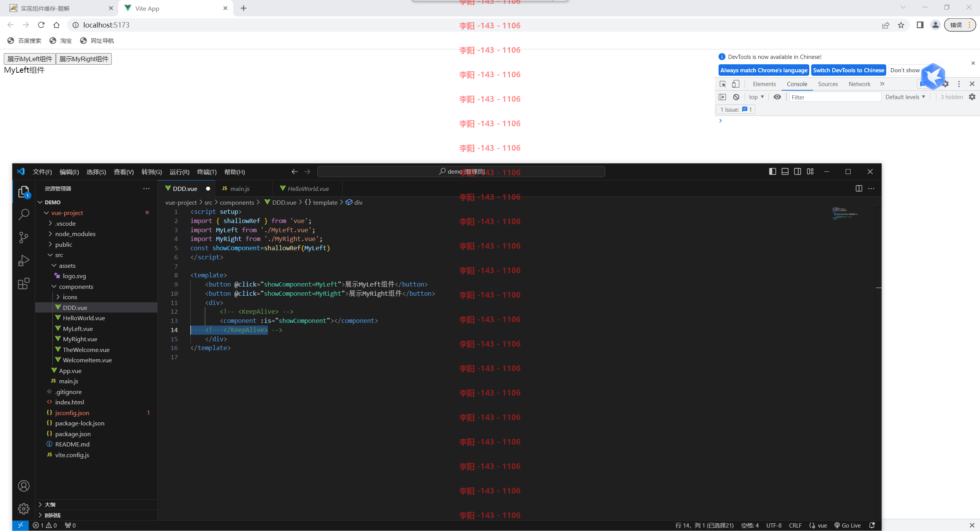Open the top JavaScript context dropdown
980x531 pixels.
pos(756,97)
